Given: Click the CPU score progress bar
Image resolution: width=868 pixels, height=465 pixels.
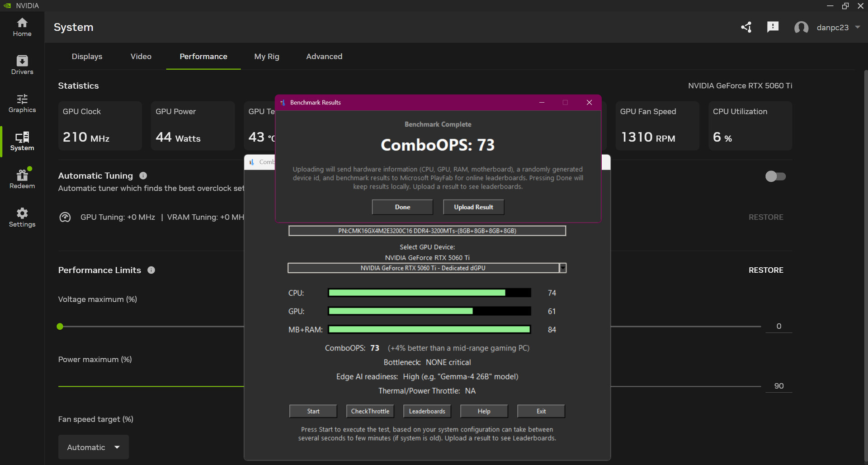Looking at the screenshot, I should click(x=429, y=293).
